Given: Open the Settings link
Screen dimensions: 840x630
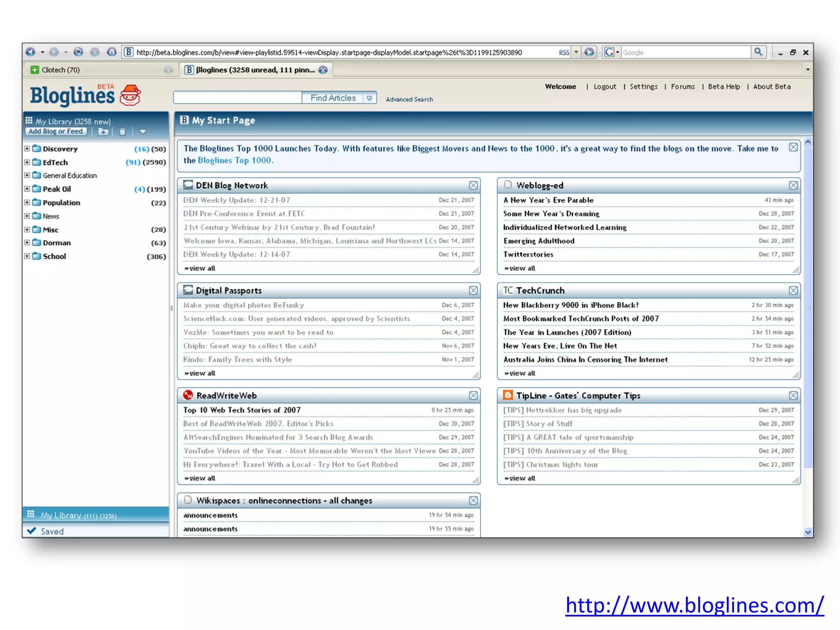Looking at the screenshot, I should (x=644, y=87).
